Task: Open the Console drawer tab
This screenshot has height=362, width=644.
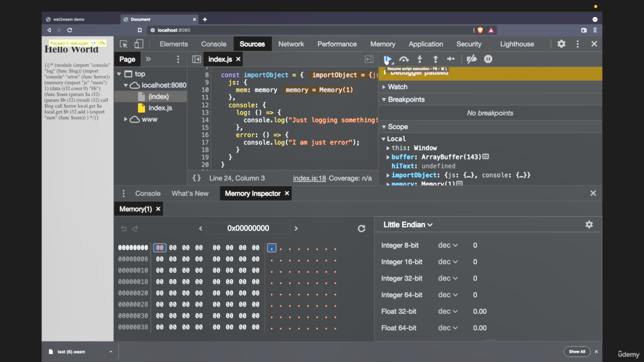Action: pyautogui.click(x=147, y=194)
